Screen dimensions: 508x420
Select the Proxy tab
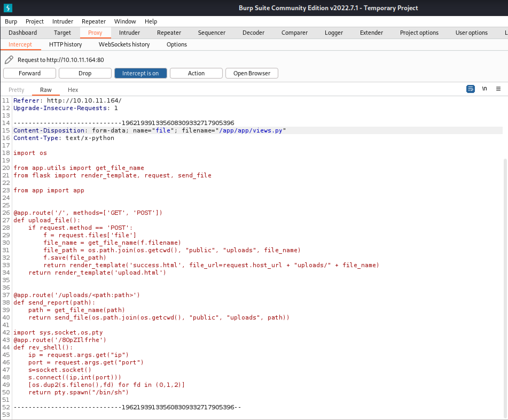point(95,33)
